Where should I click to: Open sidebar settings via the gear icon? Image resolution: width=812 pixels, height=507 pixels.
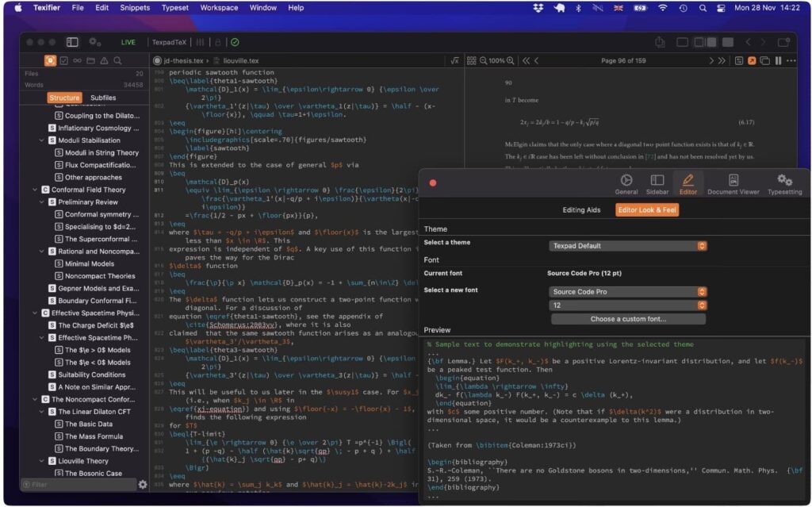pos(143,484)
